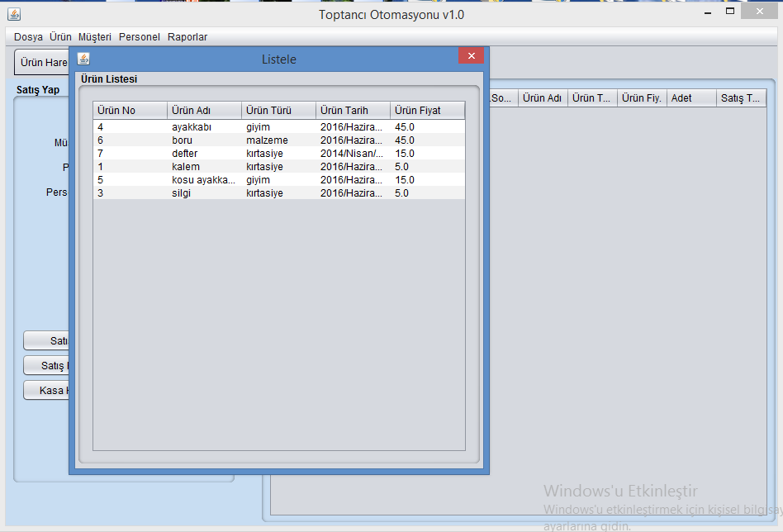783x532 pixels.
Task: Click the Ürün Türü column header
Action: [x=278, y=111]
